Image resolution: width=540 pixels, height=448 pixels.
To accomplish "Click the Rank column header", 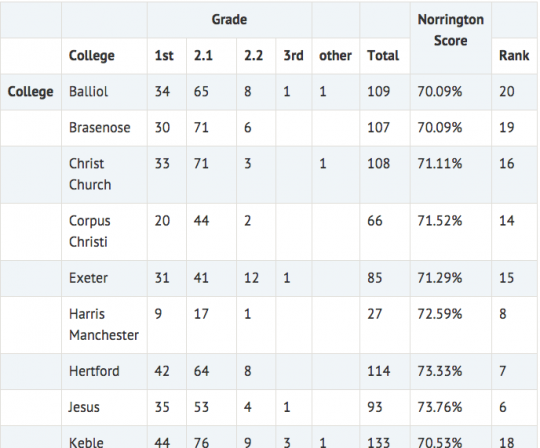I will [x=514, y=55].
